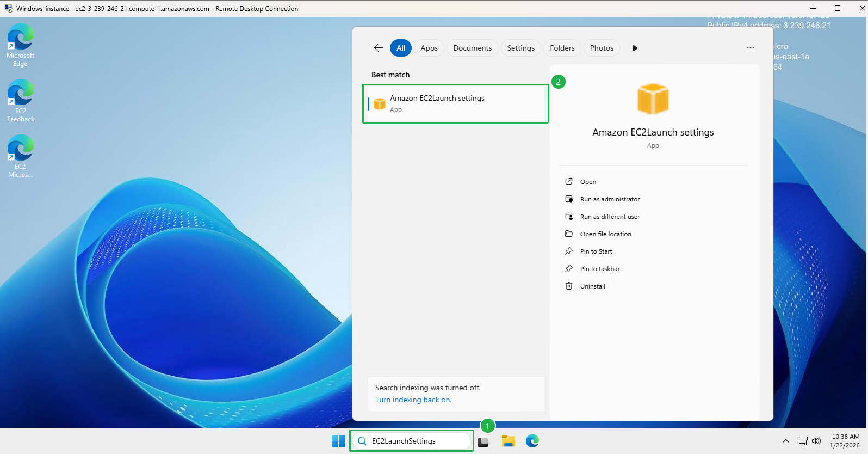This screenshot has height=454, width=868.
Task: Open the EC2 Feedback desktop shortcut
Action: [x=21, y=101]
